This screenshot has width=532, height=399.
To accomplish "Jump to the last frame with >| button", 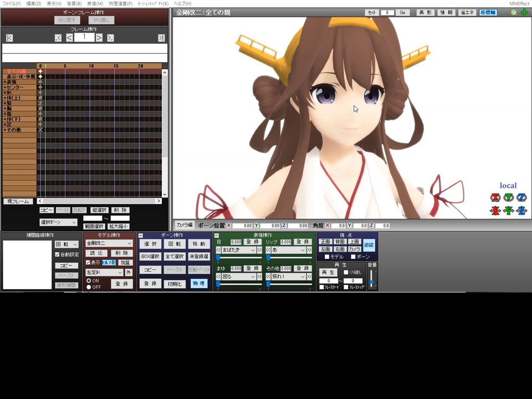I will pyautogui.click(x=161, y=38).
